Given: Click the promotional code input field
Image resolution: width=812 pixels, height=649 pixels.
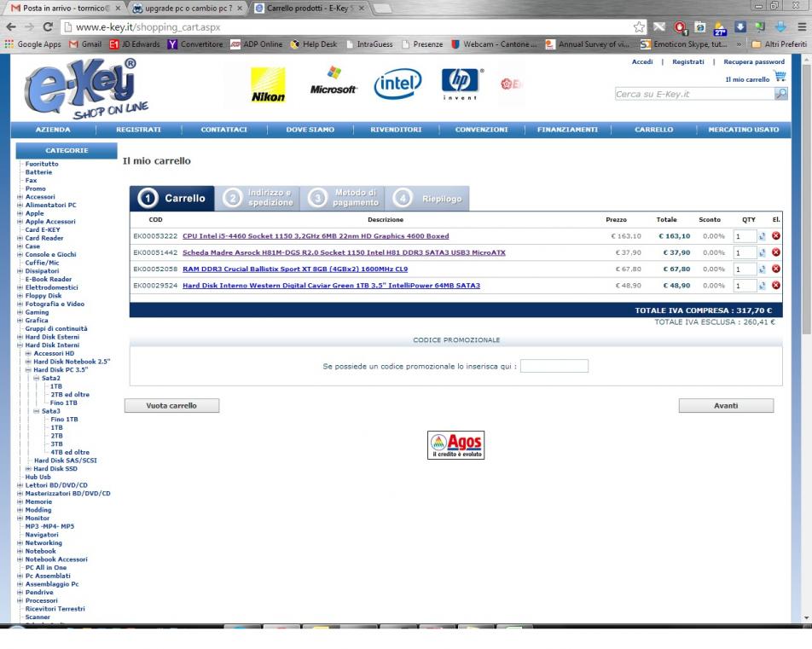Looking at the screenshot, I should pyautogui.click(x=554, y=367).
